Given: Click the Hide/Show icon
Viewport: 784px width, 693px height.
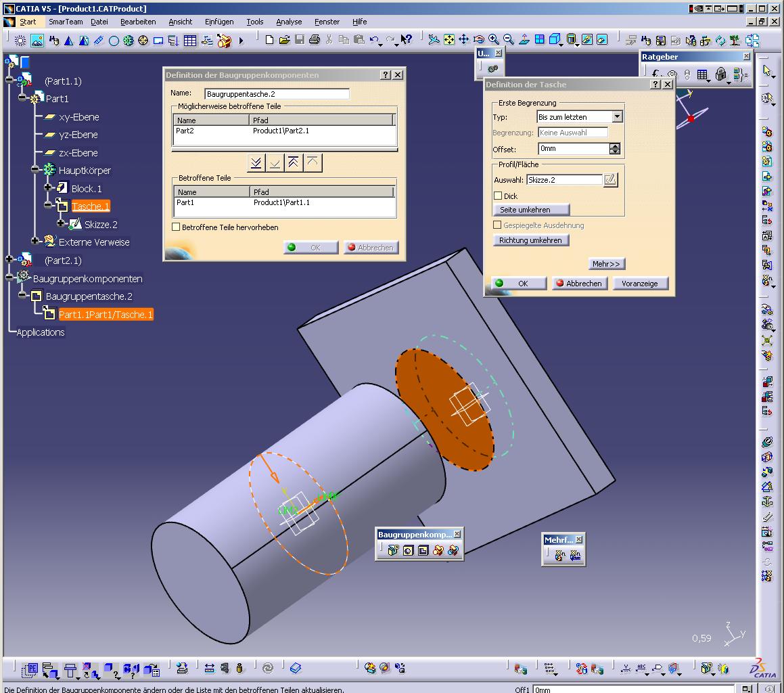Looking at the screenshot, I should click(588, 40).
